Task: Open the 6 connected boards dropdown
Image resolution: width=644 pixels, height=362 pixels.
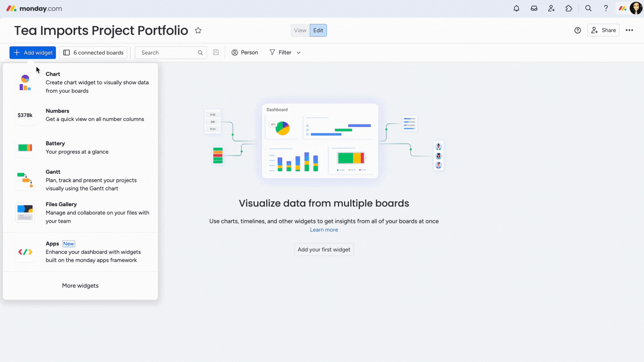Action: [x=93, y=52]
